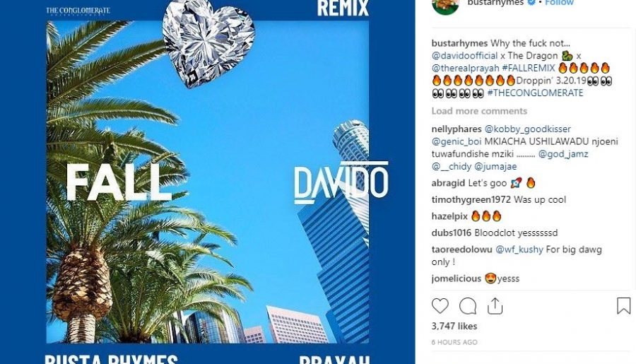
Task: Follow the bustarhymes account
Action: [x=560, y=2]
